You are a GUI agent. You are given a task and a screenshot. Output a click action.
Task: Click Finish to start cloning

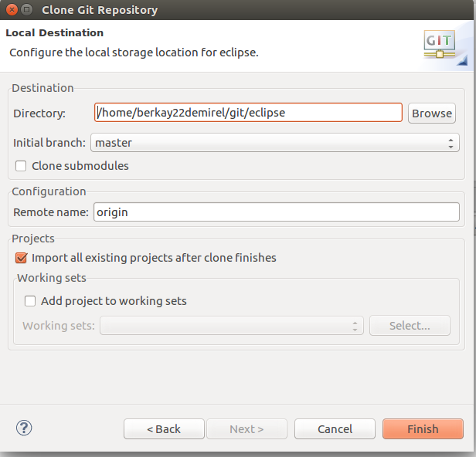pyautogui.click(x=423, y=428)
